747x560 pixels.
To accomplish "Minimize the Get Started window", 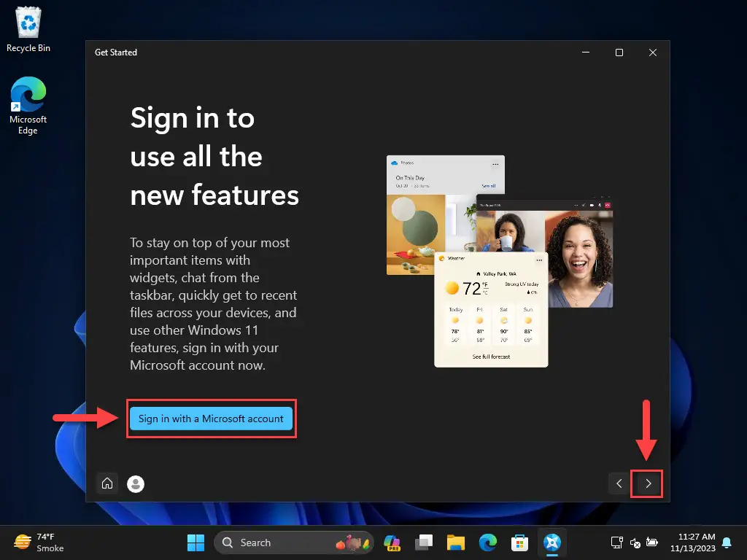I will pyautogui.click(x=586, y=52).
